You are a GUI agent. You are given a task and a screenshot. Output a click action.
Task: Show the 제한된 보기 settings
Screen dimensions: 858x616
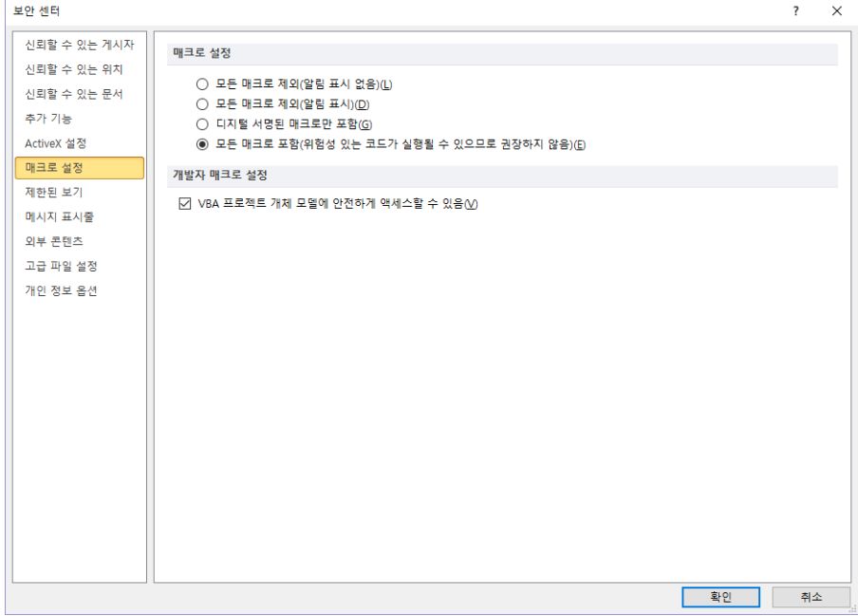pyautogui.click(x=51, y=193)
